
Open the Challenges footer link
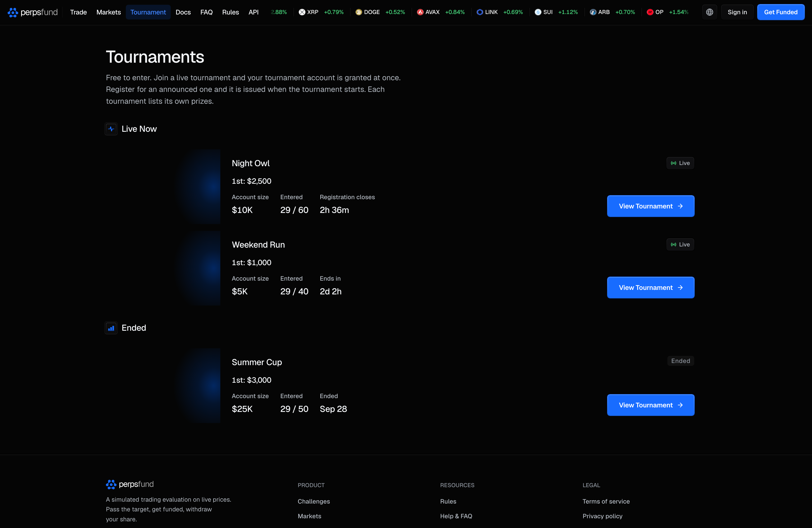314,501
